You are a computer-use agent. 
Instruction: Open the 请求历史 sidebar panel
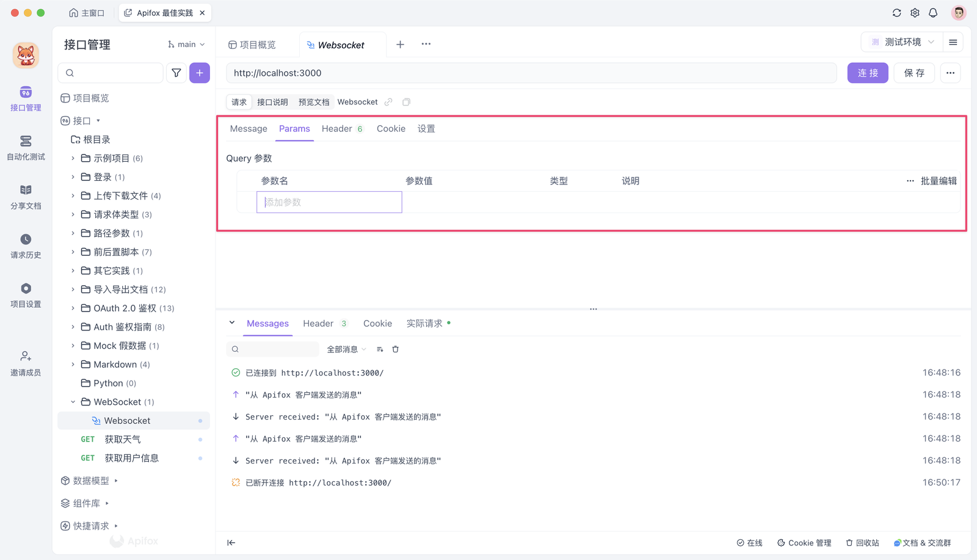point(25,245)
